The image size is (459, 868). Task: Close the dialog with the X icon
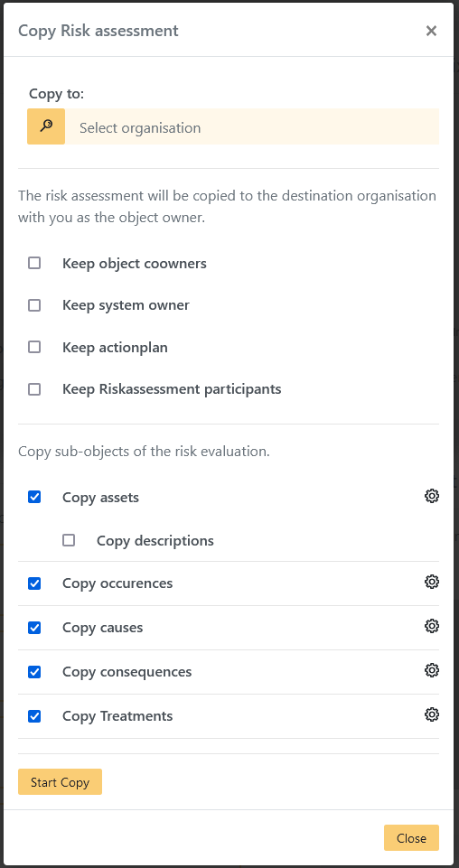coord(431,31)
